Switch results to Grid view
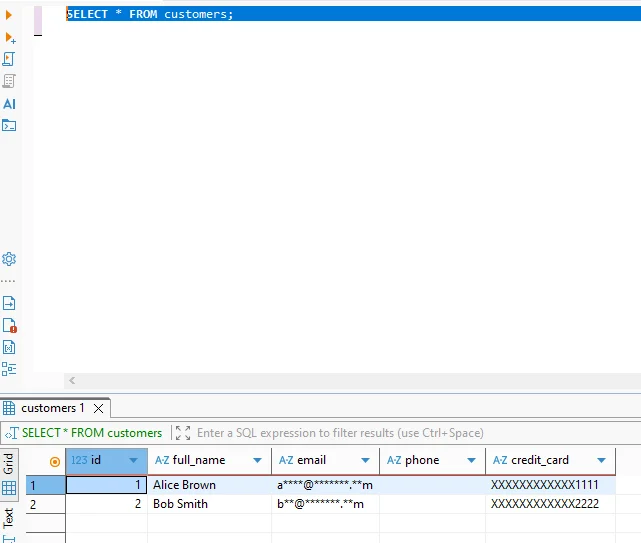This screenshot has width=641, height=543. coord(8,463)
